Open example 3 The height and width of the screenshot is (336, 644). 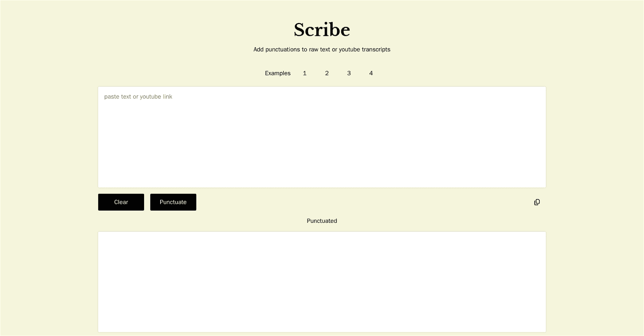coord(349,73)
